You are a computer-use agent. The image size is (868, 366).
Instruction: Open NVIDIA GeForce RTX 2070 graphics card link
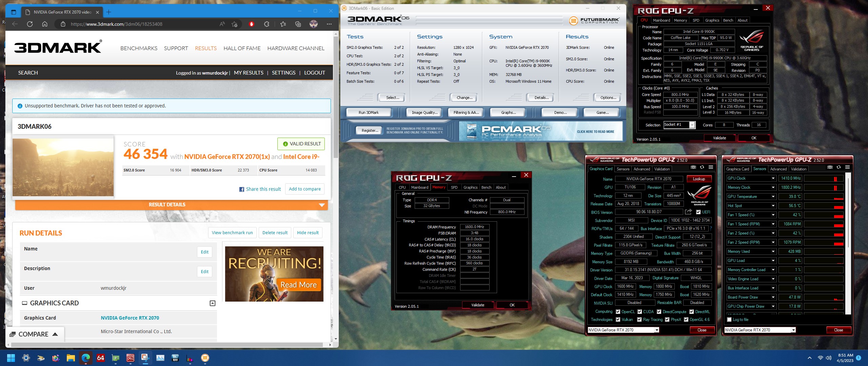tap(130, 318)
